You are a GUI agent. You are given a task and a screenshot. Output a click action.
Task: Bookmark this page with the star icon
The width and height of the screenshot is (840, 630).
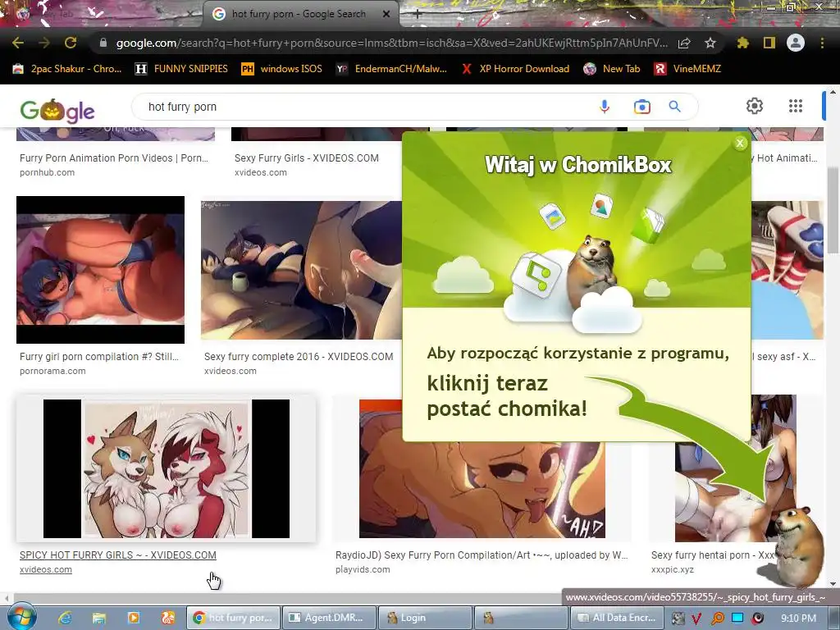pyautogui.click(x=710, y=43)
